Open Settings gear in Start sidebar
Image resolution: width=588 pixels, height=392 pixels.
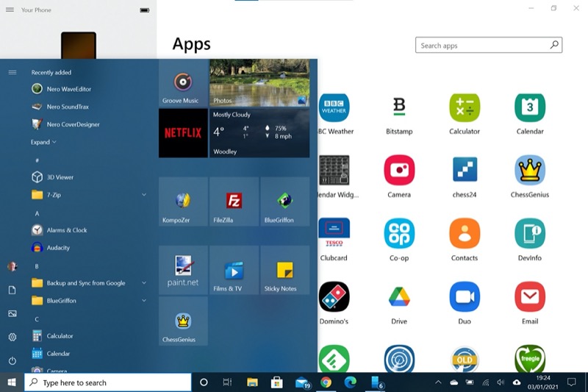point(12,337)
